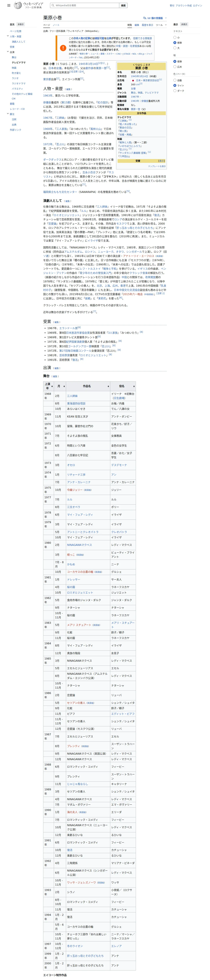
Task: Jump to ラジオドラマ in contents
Action: click(x=19, y=83)
